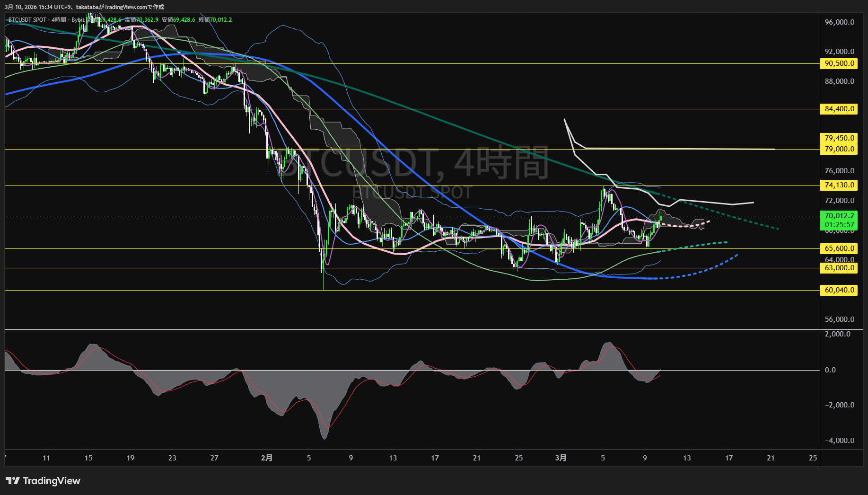
Task: Click the 終値70,012.2 value in the legend
Action: coord(215,20)
